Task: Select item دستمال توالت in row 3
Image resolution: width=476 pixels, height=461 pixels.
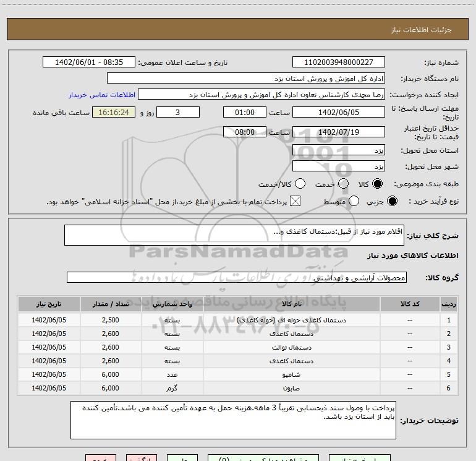Action: 291,347
